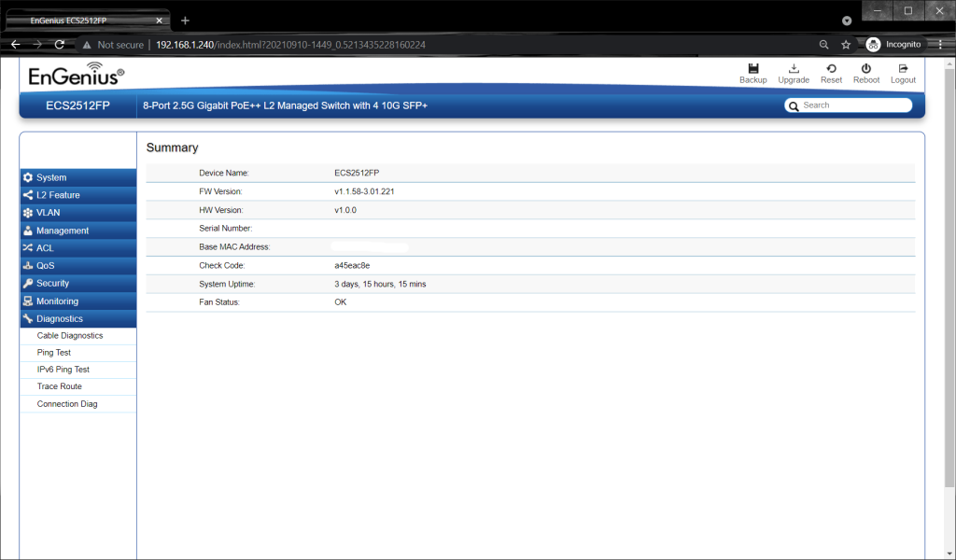Close the EnGenius ECS2512FP tab
The width and height of the screenshot is (956, 560).
pos(159,21)
